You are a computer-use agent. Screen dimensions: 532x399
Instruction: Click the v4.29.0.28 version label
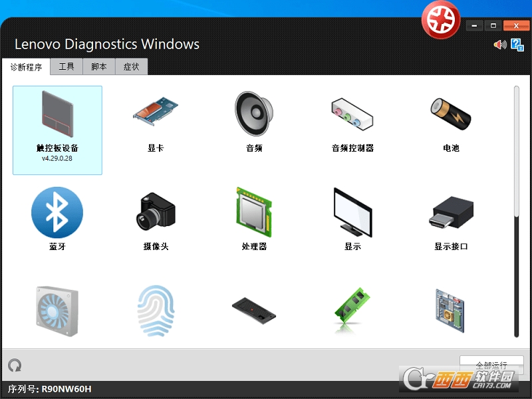click(57, 158)
